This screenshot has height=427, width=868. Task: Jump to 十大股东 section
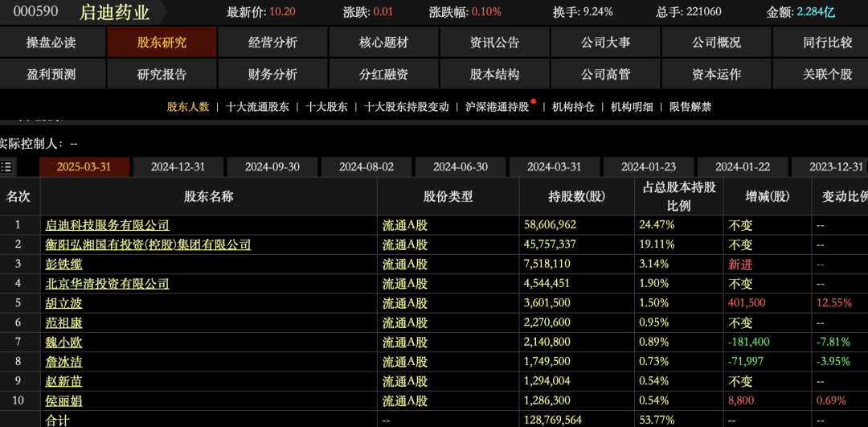[x=326, y=107]
